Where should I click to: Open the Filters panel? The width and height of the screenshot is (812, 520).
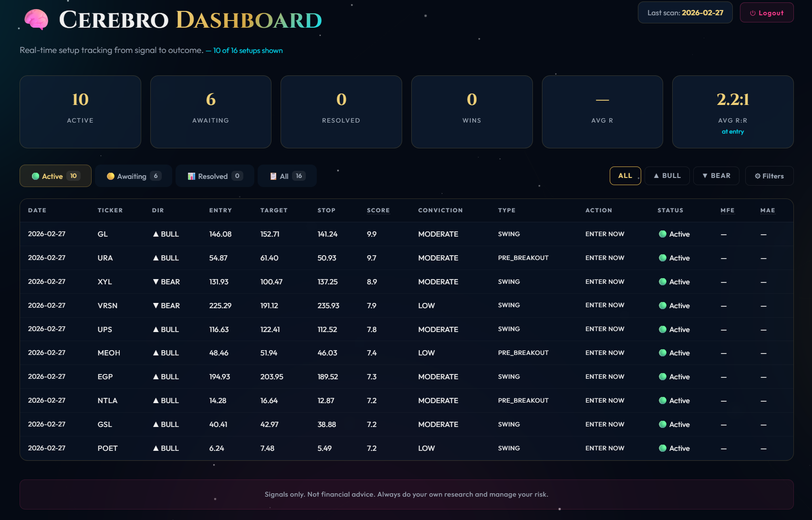pos(769,176)
